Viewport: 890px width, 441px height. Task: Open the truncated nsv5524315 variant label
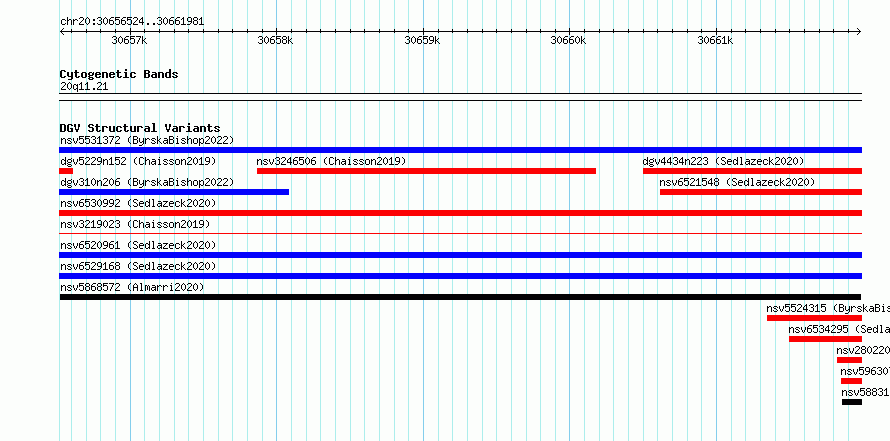tap(828, 308)
